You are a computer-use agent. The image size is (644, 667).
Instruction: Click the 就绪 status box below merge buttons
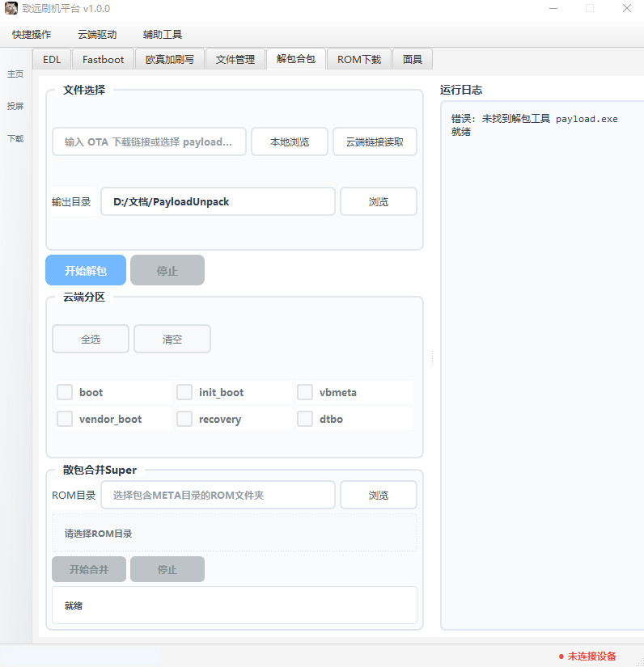point(235,606)
